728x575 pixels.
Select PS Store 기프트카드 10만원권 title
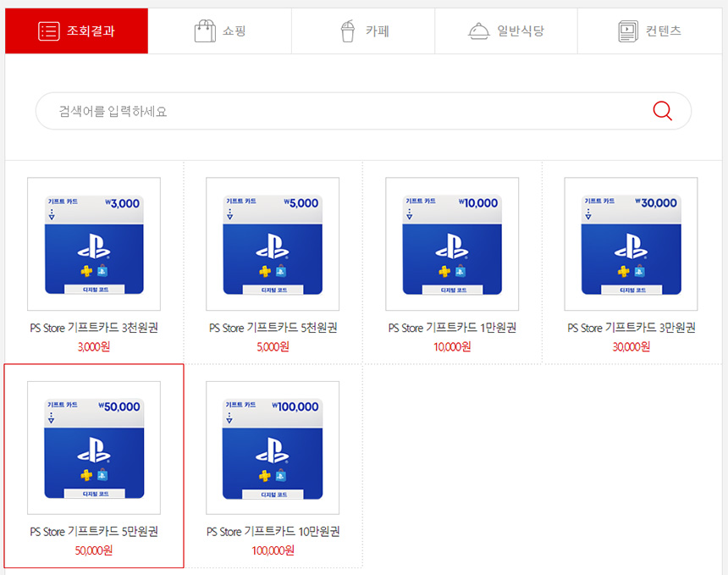[x=273, y=531]
